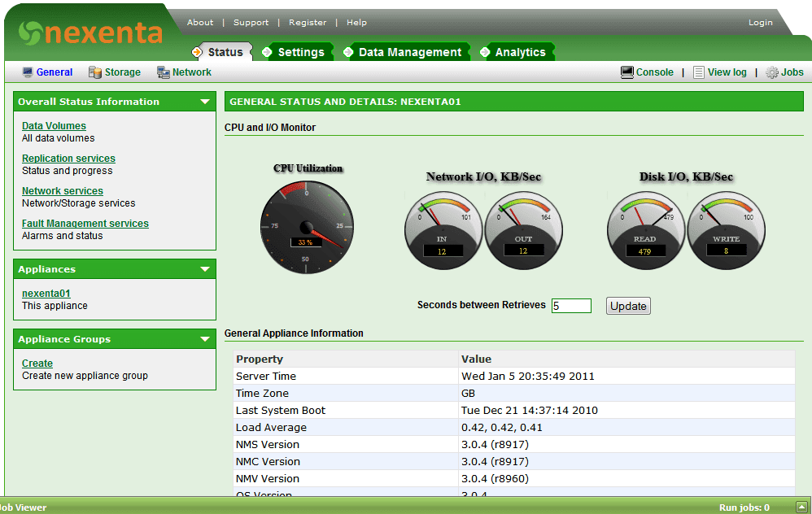Viewport: 812px width, 514px height.
Task: Click the CPU Utilization gauge
Action: coord(307,227)
